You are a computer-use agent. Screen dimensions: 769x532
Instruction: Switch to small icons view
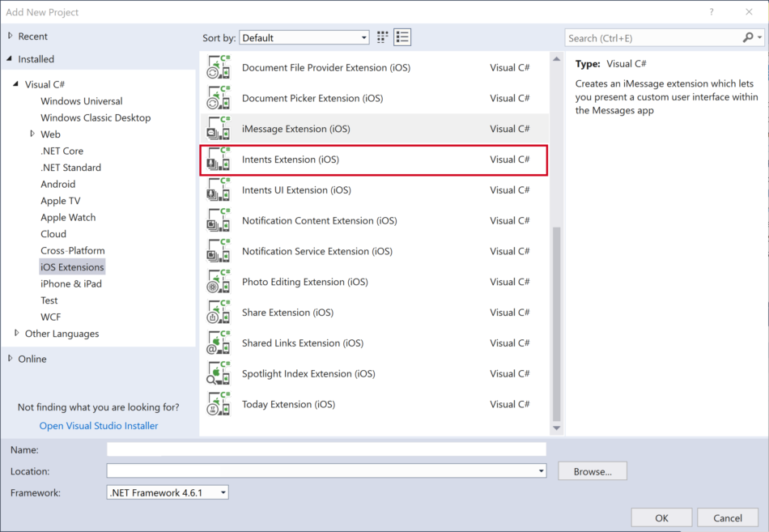click(x=383, y=37)
